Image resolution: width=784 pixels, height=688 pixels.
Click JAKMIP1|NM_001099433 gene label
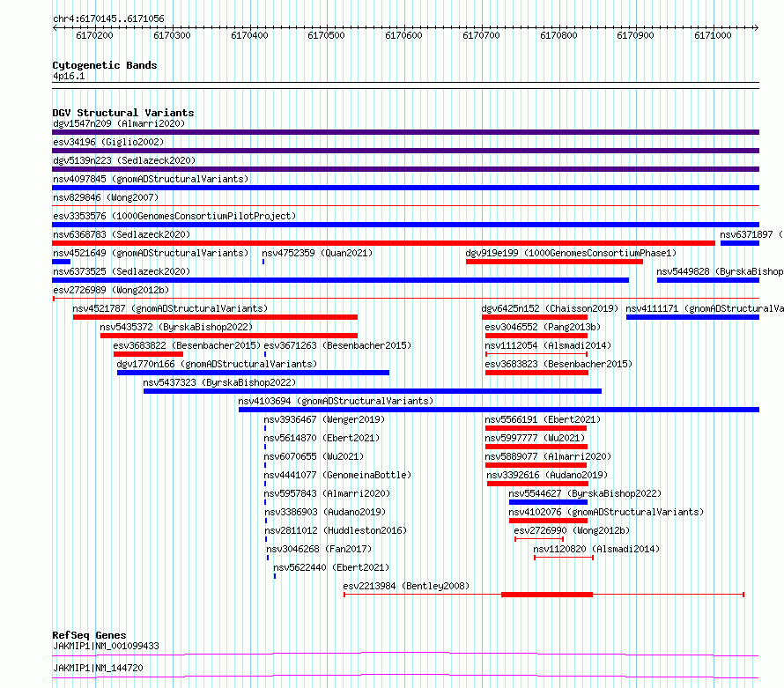pos(106,646)
